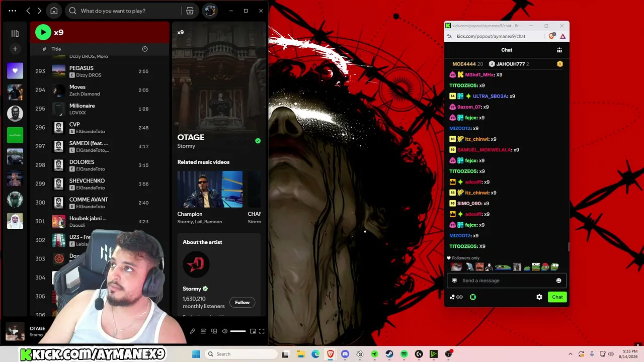Toggle the lyrics microphone in the player bar
This screenshot has width=644, height=362.
pos(192,331)
